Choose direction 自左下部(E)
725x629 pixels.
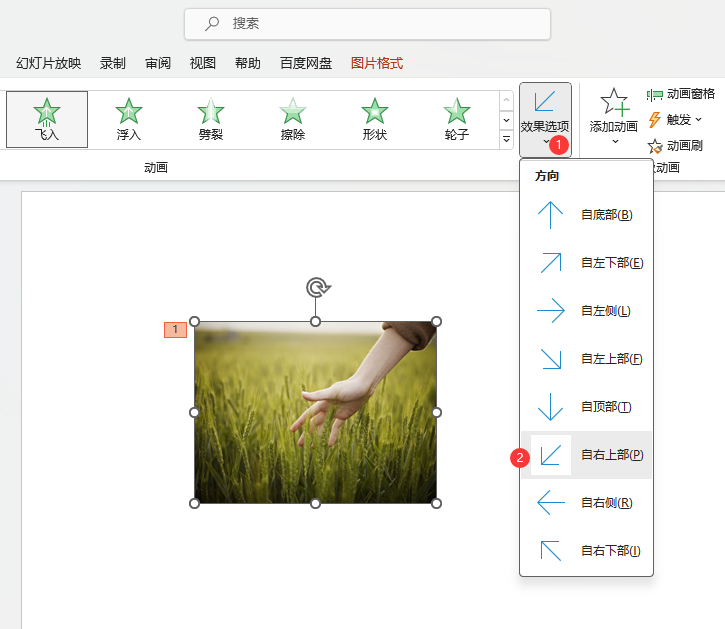[586, 263]
